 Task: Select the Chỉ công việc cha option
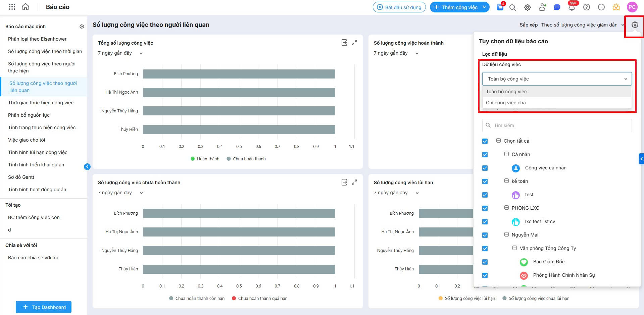pos(506,103)
